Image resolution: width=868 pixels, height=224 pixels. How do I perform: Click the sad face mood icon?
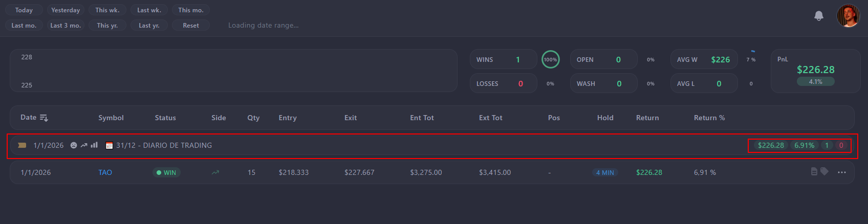click(74, 145)
